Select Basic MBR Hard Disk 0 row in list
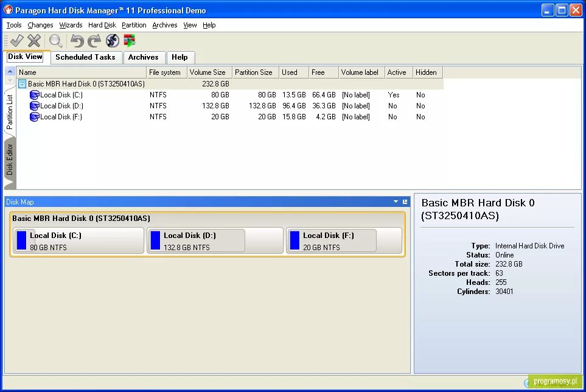The width and height of the screenshot is (586, 392). pos(230,84)
